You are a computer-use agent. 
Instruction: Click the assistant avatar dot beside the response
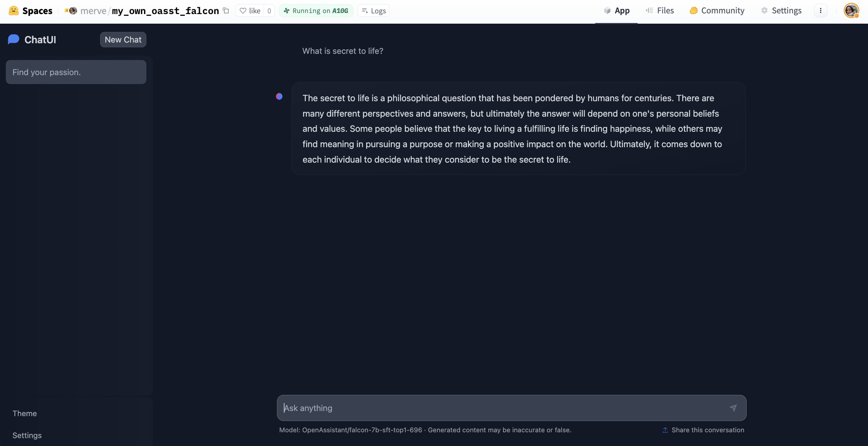[279, 97]
